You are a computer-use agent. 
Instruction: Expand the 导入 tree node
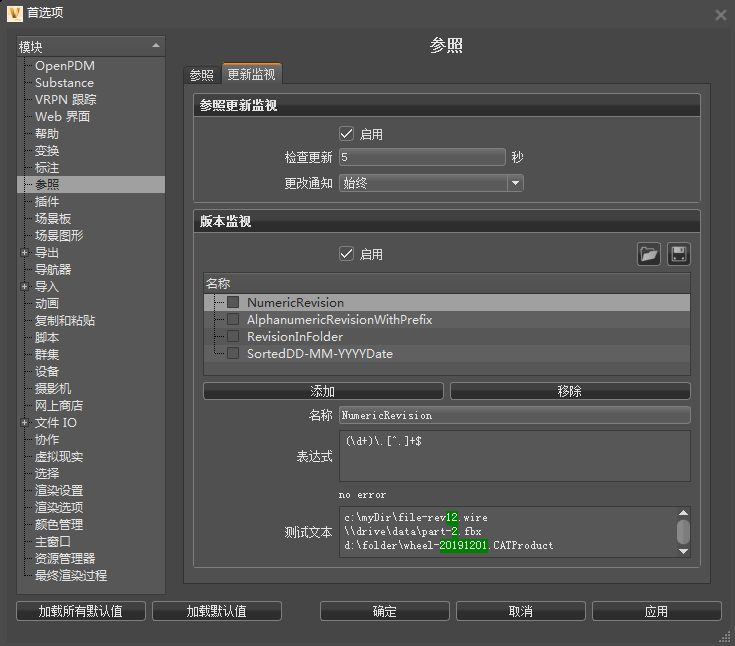(24, 286)
